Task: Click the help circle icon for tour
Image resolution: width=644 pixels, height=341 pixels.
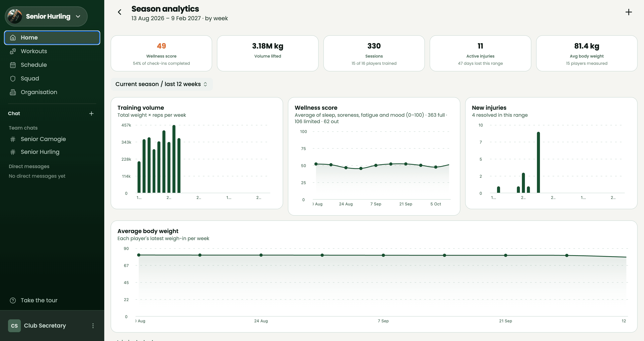Action: pos(13,300)
